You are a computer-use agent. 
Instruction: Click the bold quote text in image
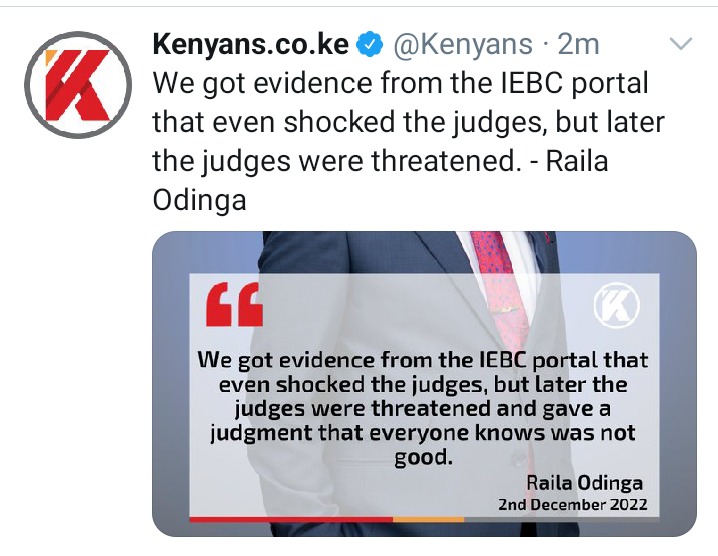(422, 408)
